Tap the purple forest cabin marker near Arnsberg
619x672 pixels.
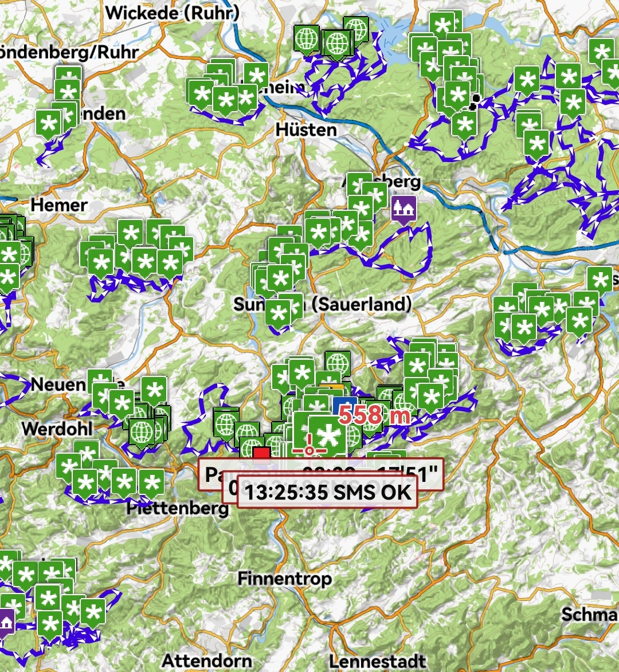tap(404, 209)
